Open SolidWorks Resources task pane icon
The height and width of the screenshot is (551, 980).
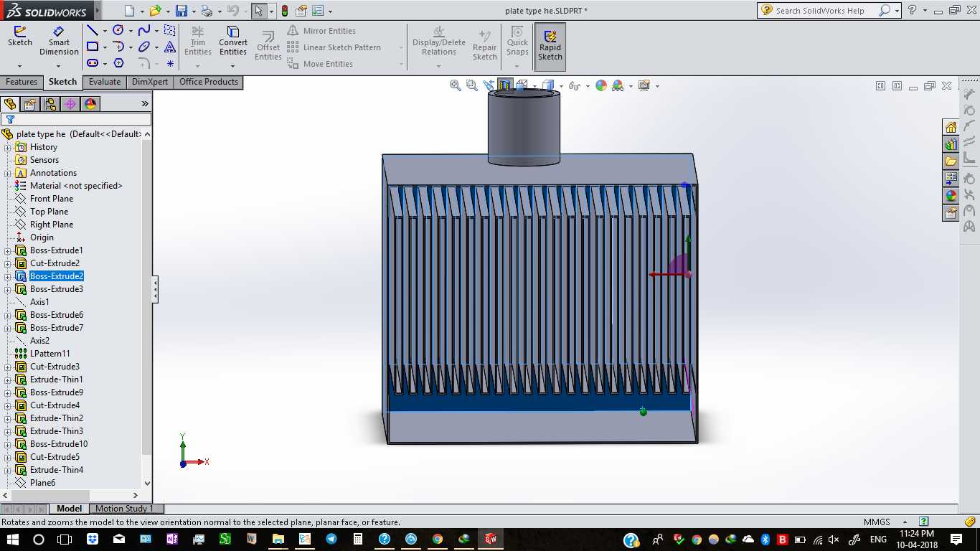click(951, 127)
